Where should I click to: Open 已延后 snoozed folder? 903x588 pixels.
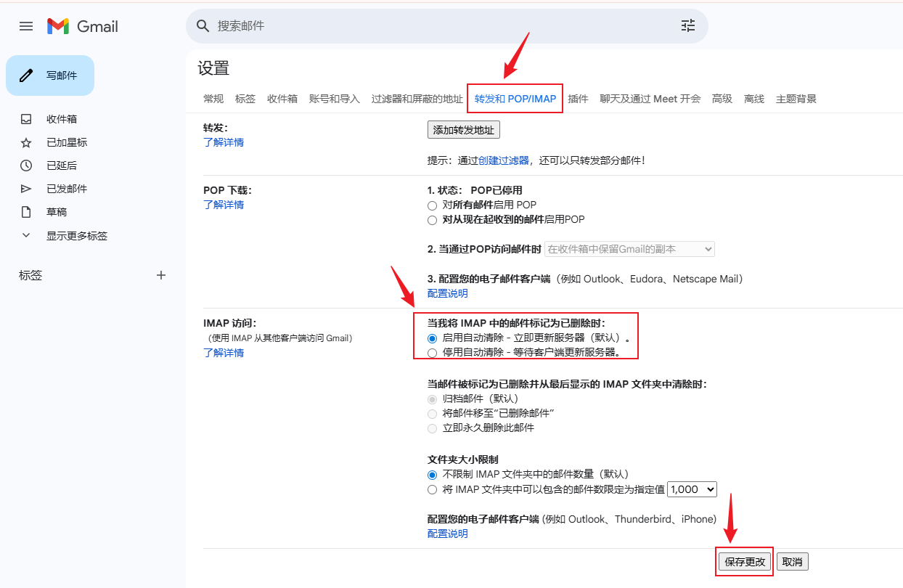(62, 166)
